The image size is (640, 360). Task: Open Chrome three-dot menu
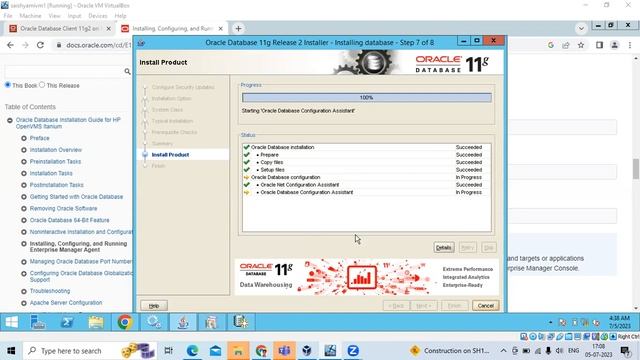click(630, 45)
